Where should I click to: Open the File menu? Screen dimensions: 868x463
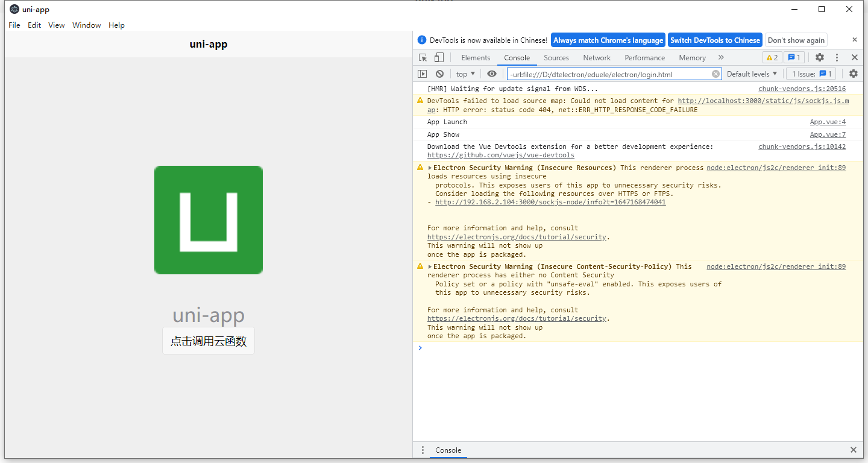point(14,25)
